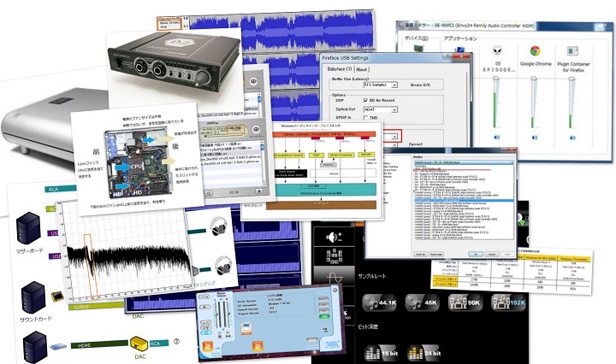Viewport: 616px width, 364px height.
Task: Select the 192K sample rate icon
Action: pyautogui.click(x=508, y=302)
